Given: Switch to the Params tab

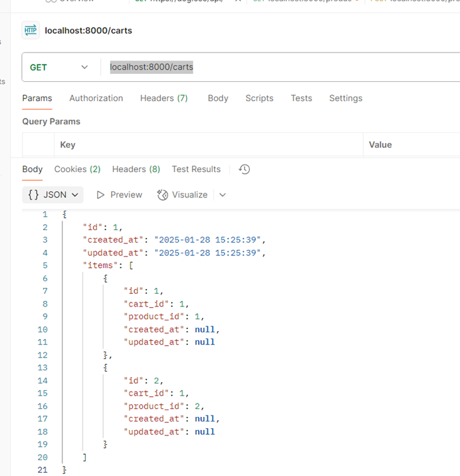Looking at the screenshot, I should (37, 98).
